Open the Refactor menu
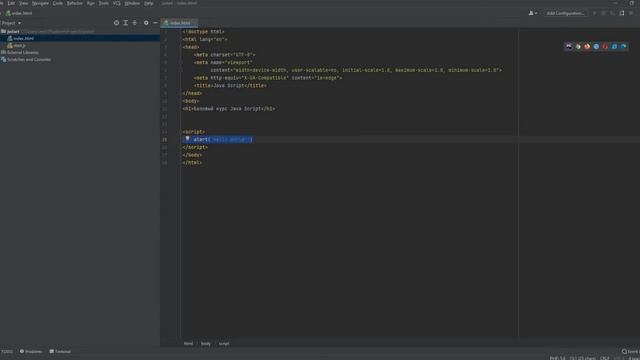The height and width of the screenshot is (360, 640). click(x=75, y=3)
